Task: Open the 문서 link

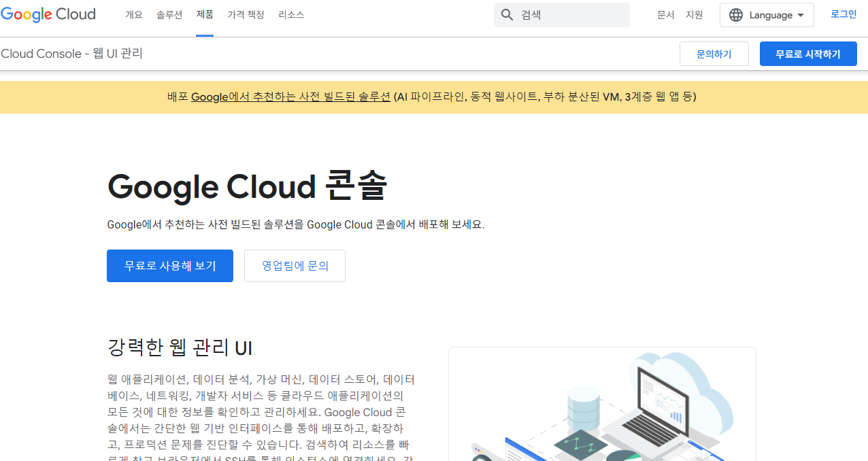Action: (x=666, y=14)
